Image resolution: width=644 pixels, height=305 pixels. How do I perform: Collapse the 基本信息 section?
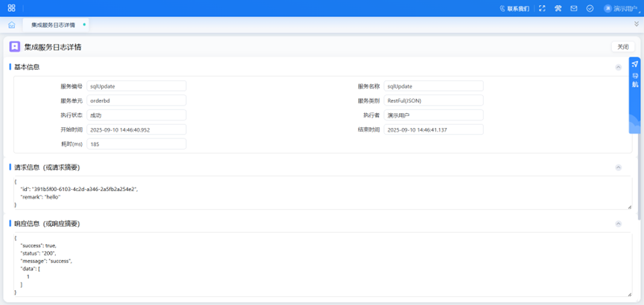[x=618, y=67]
